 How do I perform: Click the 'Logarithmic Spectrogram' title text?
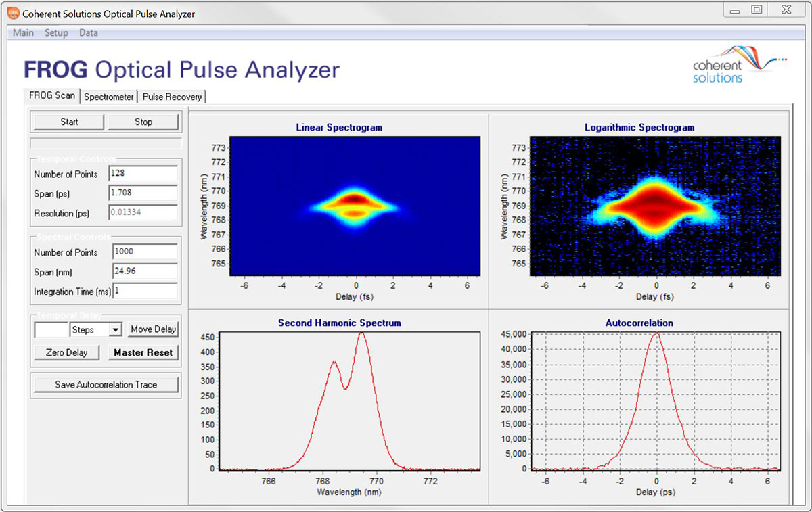tap(639, 127)
